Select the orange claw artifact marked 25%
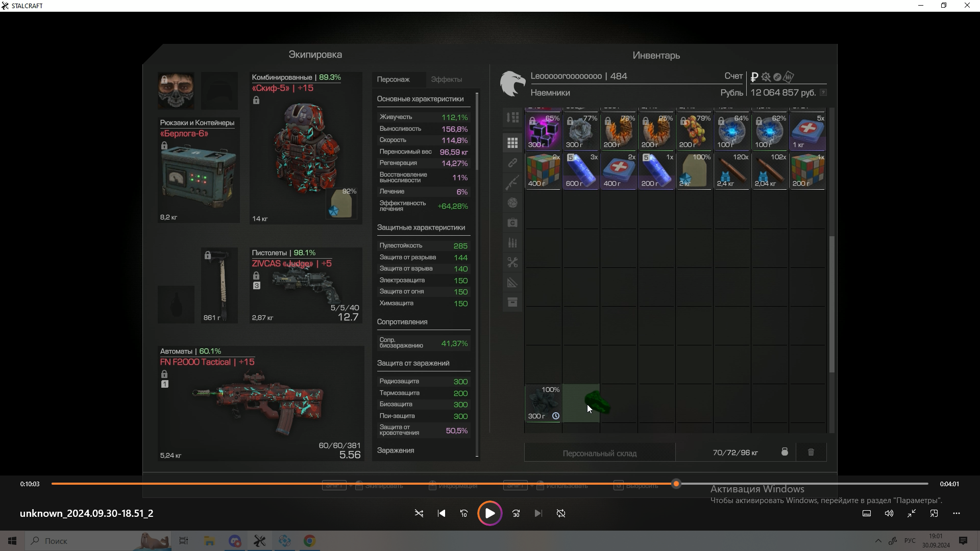 (x=656, y=131)
